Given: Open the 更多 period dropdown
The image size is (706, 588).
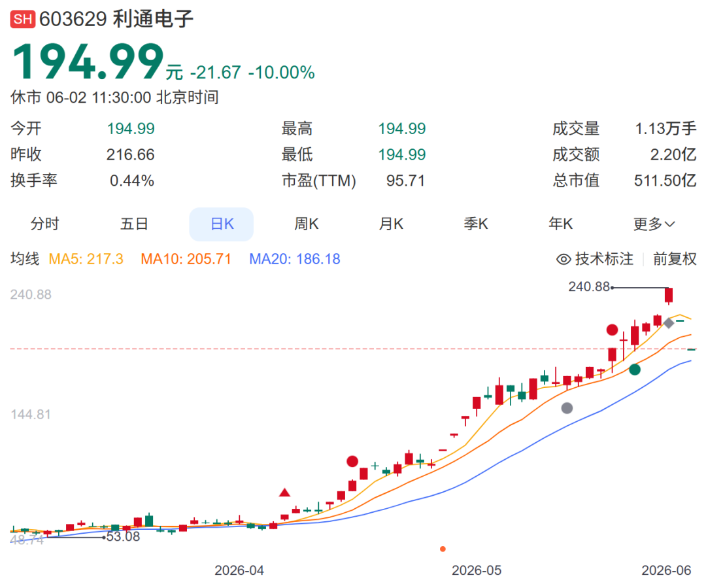Looking at the screenshot, I should point(653,224).
